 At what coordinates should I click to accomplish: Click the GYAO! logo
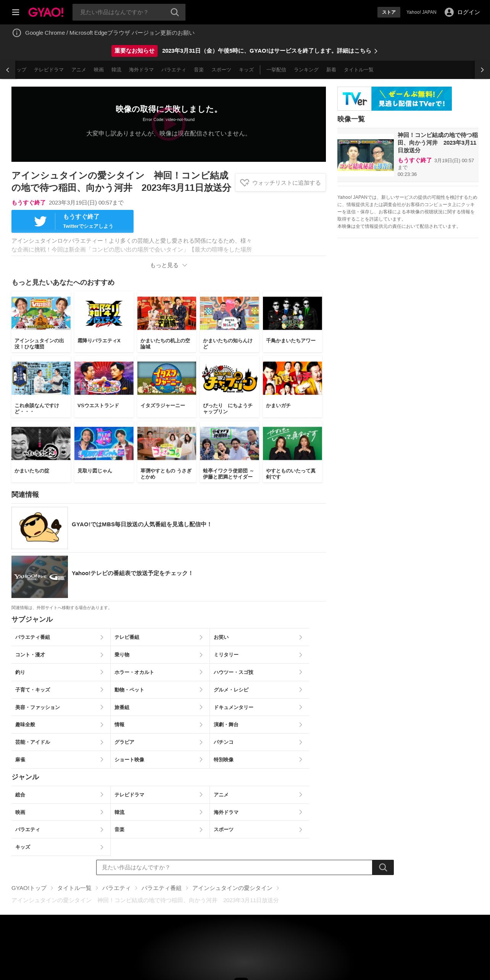[46, 12]
